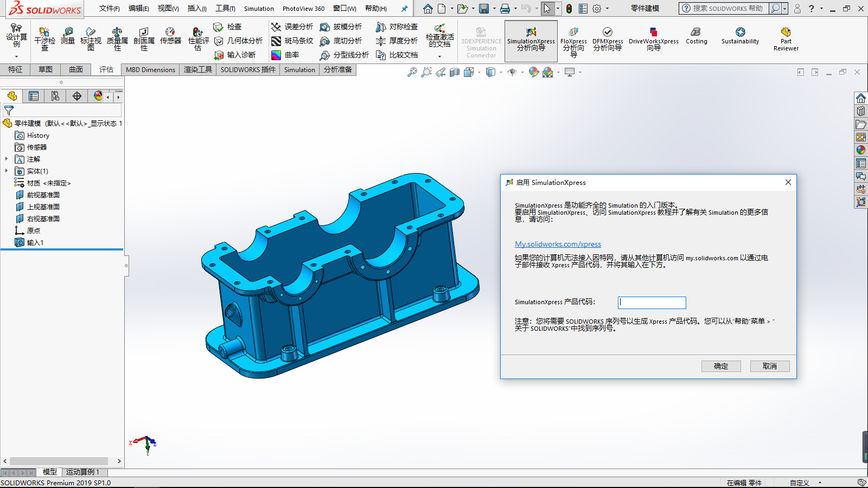Open Part Reviewer
This screenshot has height=488, width=868.
(x=786, y=39)
